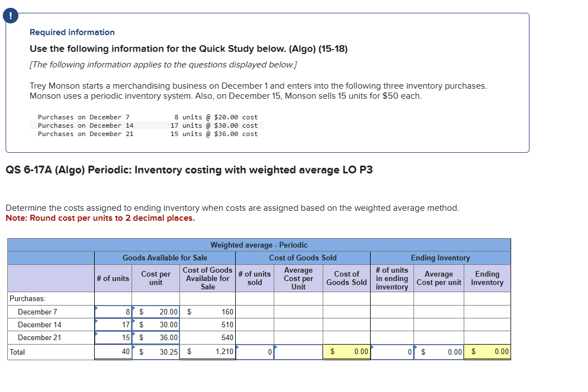The height and width of the screenshot is (392, 588).
Task: Select December 7 units input cell
Action: pos(113,312)
